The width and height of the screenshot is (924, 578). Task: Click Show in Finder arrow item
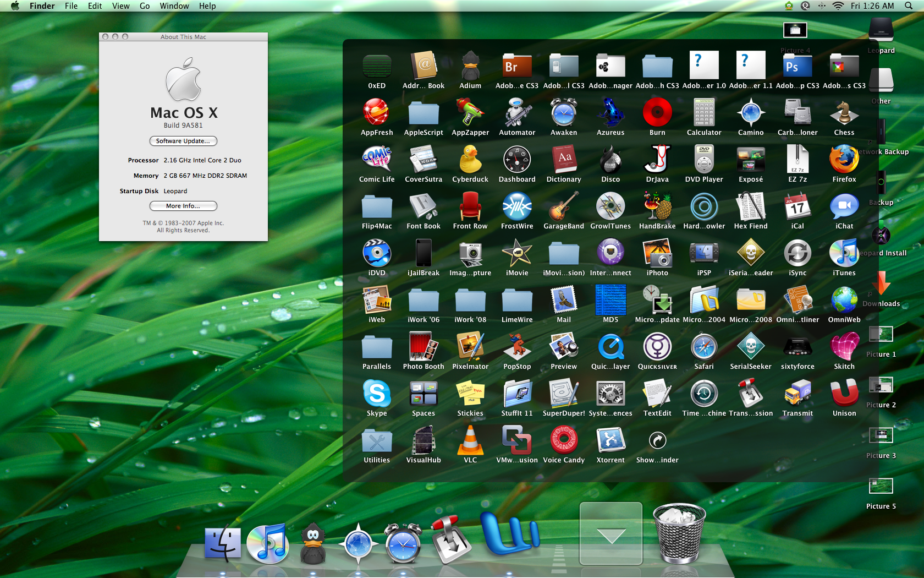(x=657, y=441)
